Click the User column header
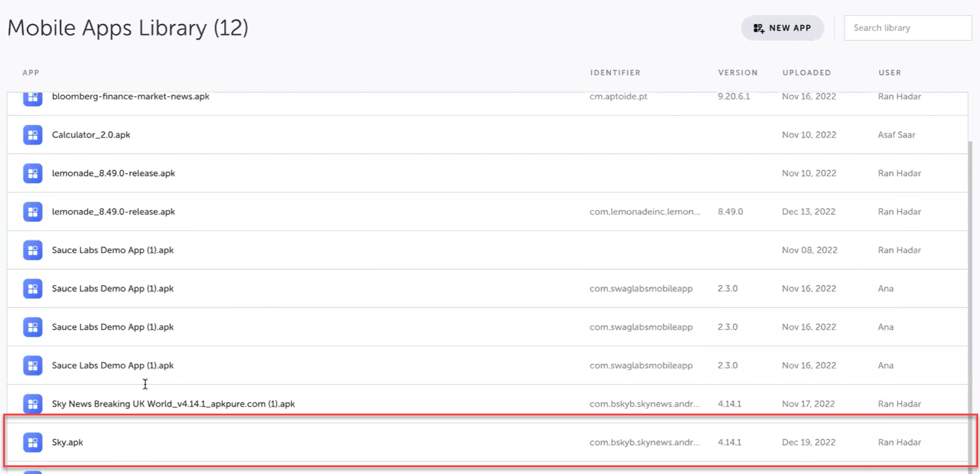 click(890, 73)
